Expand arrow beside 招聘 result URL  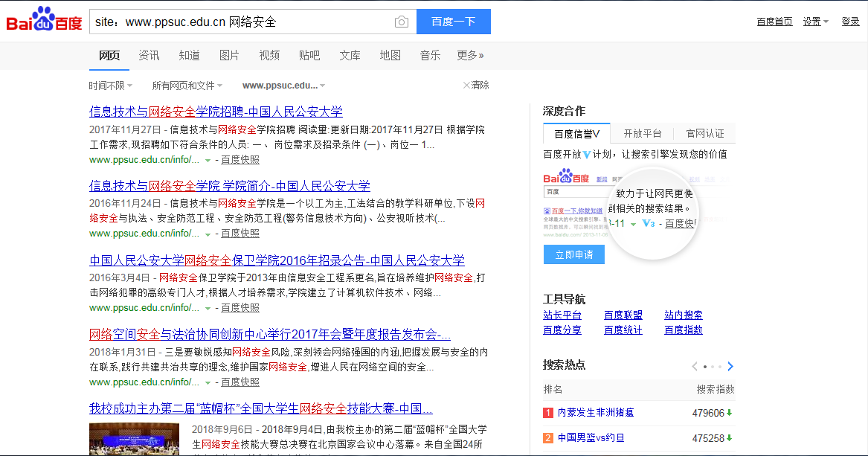pyautogui.click(x=208, y=161)
